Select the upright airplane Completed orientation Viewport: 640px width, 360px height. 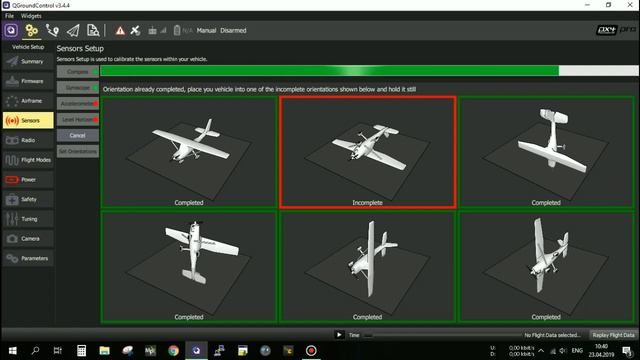tap(189, 152)
